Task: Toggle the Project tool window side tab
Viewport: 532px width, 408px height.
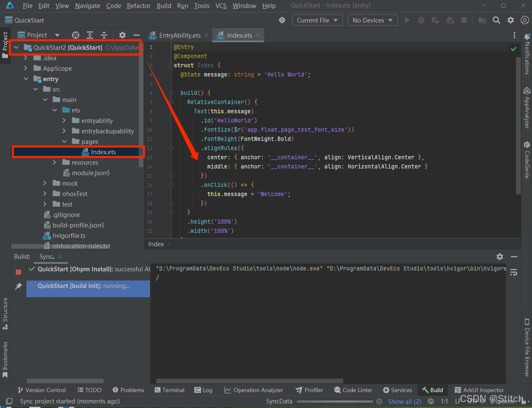Action: click(x=5, y=45)
